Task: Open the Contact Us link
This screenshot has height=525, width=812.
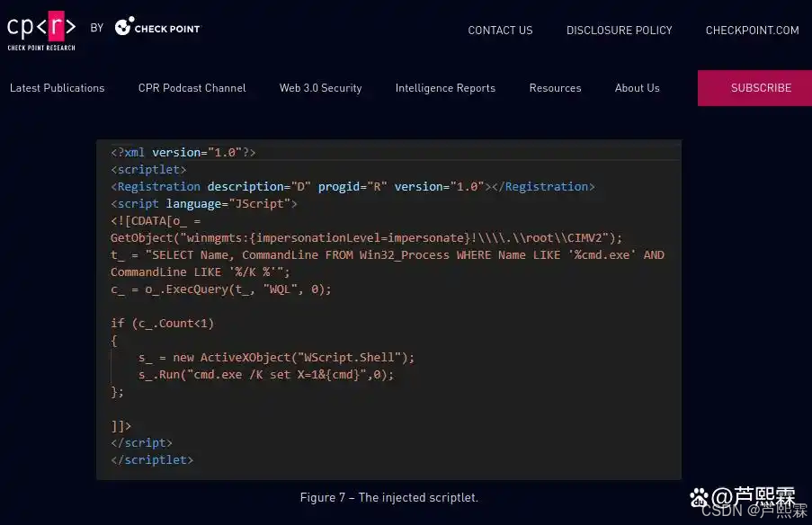Action: tap(500, 31)
